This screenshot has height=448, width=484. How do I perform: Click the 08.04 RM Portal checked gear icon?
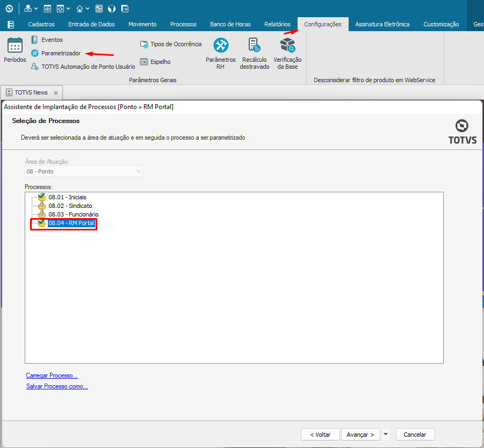pyautogui.click(x=42, y=223)
